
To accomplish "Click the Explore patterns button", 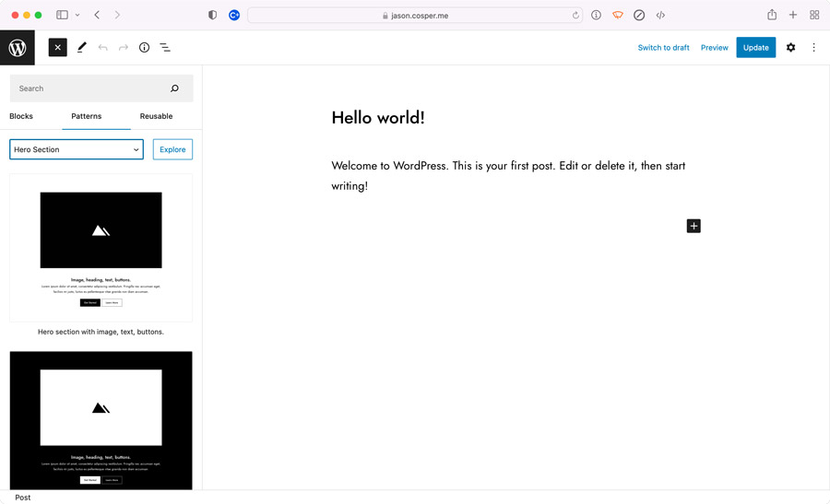I will (x=172, y=149).
